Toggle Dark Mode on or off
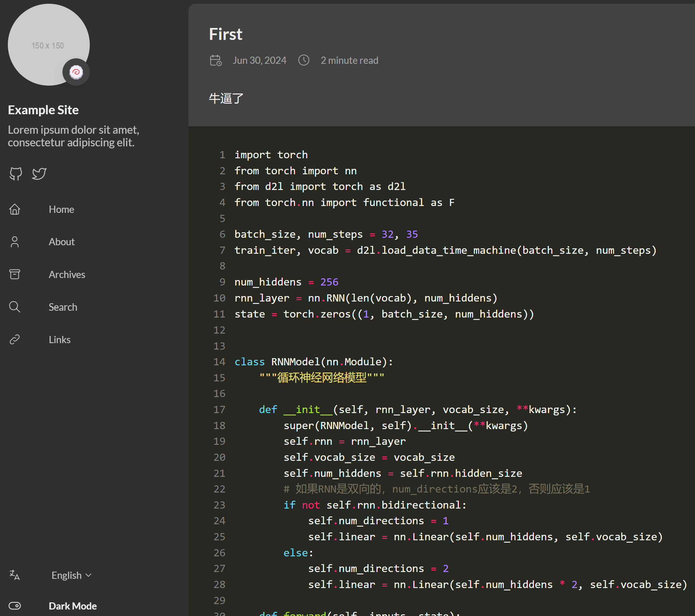Viewport: 695px width, 616px height. click(15, 605)
